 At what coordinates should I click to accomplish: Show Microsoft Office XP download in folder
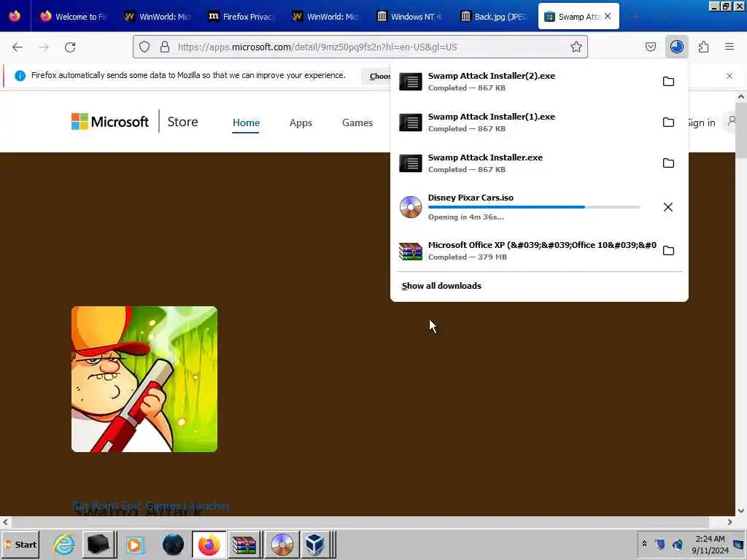pyautogui.click(x=668, y=251)
